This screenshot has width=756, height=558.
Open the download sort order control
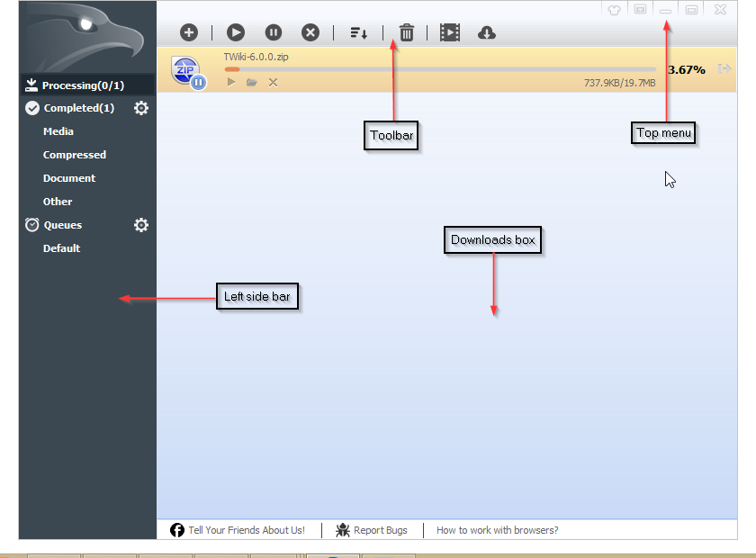point(358,32)
